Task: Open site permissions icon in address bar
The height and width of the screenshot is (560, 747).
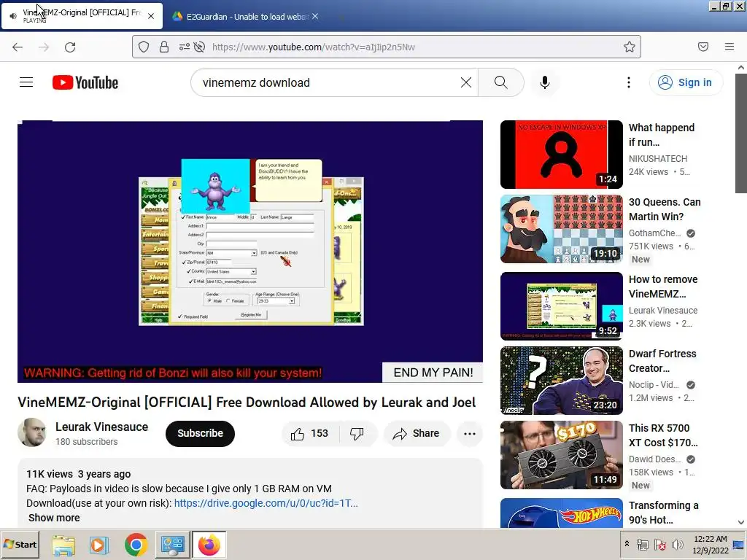Action: [x=184, y=47]
